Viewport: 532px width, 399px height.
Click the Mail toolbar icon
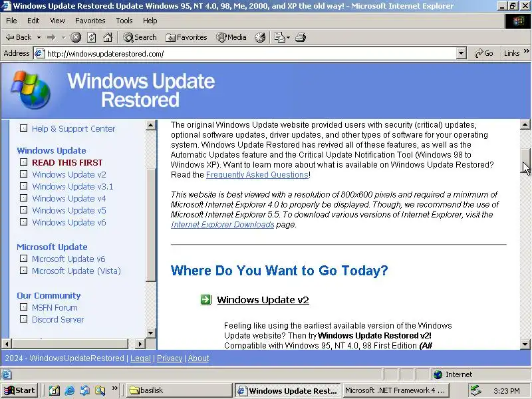[x=279, y=37]
